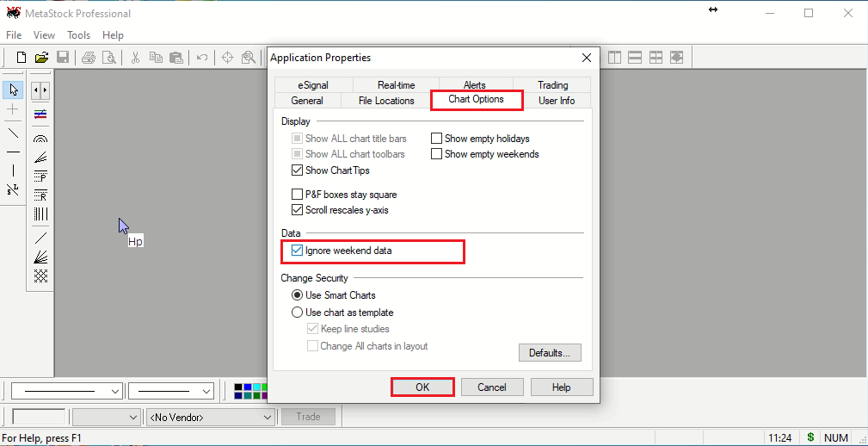Click the Trade button
The height and width of the screenshot is (446, 868).
click(308, 417)
